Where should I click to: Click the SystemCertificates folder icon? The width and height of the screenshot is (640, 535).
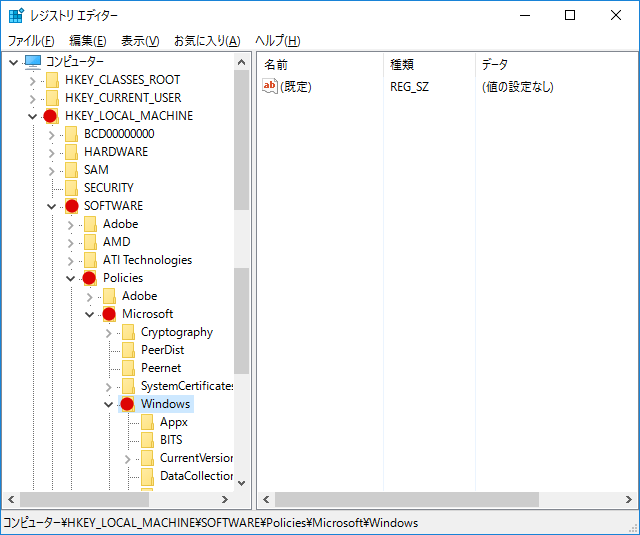pos(128,386)
